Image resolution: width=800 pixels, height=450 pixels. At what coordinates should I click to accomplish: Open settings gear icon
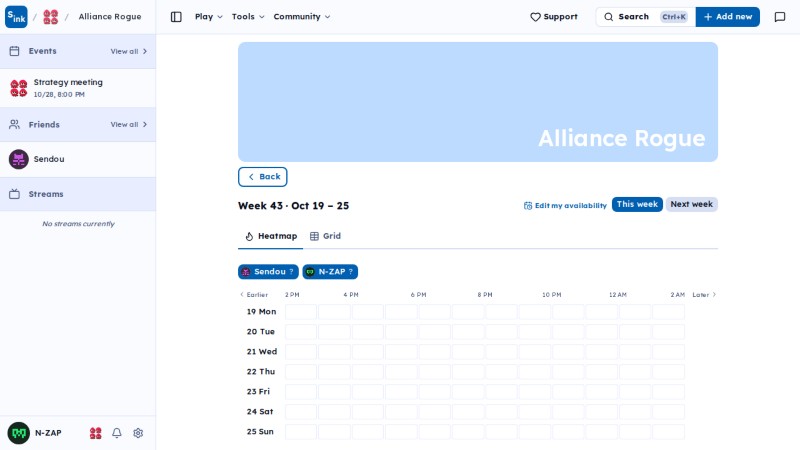[x=138, y=433]
